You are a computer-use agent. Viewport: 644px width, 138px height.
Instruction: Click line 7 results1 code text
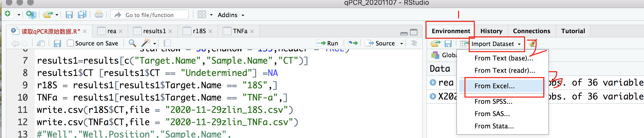(172, 61)
